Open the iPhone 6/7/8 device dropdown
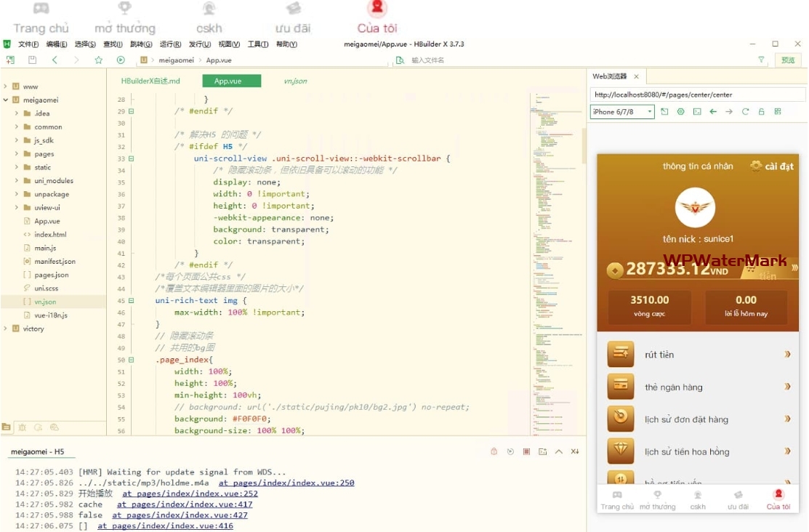809x532 pixels. 622,112
